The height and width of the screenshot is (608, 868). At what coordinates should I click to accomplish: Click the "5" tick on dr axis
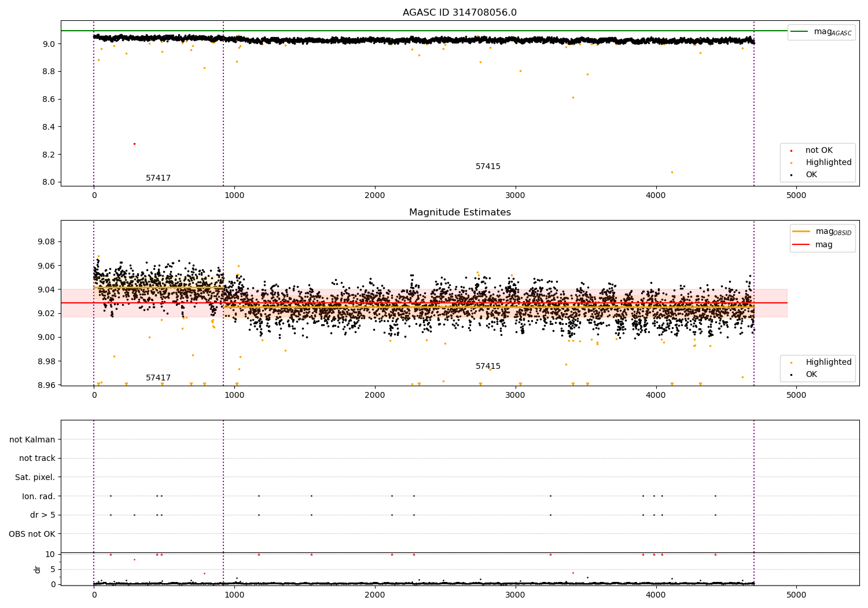point(53,569)
